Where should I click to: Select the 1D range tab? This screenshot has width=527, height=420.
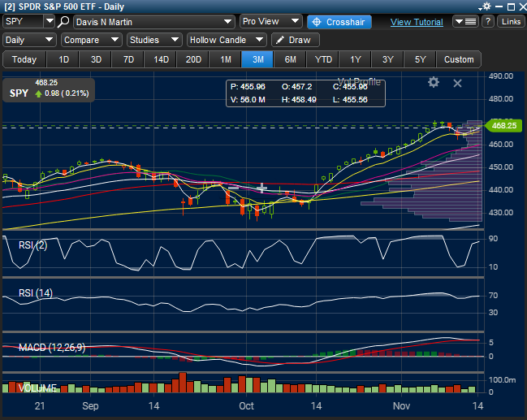[63, 59]
